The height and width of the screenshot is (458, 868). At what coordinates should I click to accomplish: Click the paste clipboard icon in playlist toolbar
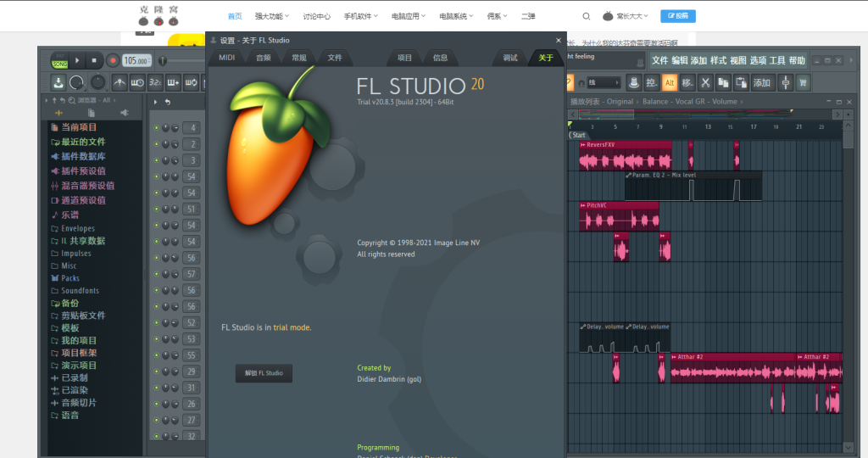(x=741, y=83)
